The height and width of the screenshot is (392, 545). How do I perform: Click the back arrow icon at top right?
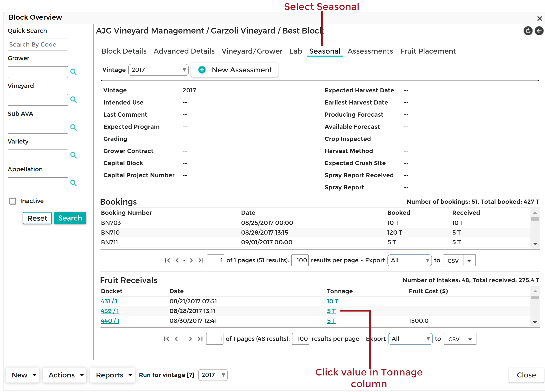pos(539,31)
